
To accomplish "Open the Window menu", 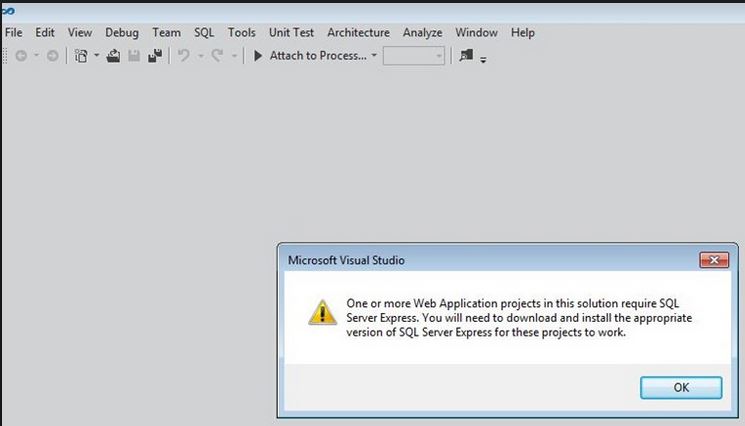I will (x=477, y=33).
